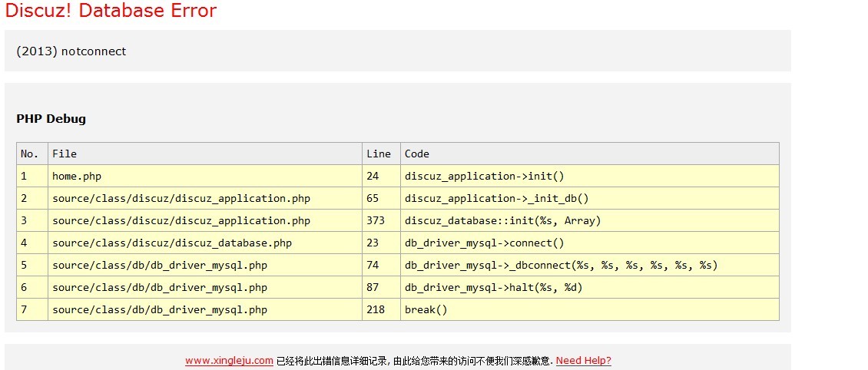Click db_driver_mysql.php file cell in row 7

pyautogui.click(x=205, y=309)
